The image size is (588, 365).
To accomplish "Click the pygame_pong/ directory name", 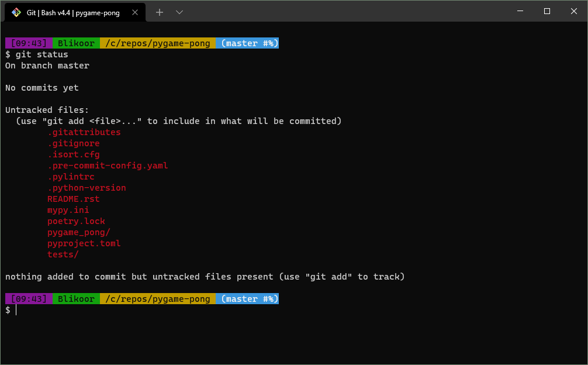I will pyautogui.click(x=79, y=232).
